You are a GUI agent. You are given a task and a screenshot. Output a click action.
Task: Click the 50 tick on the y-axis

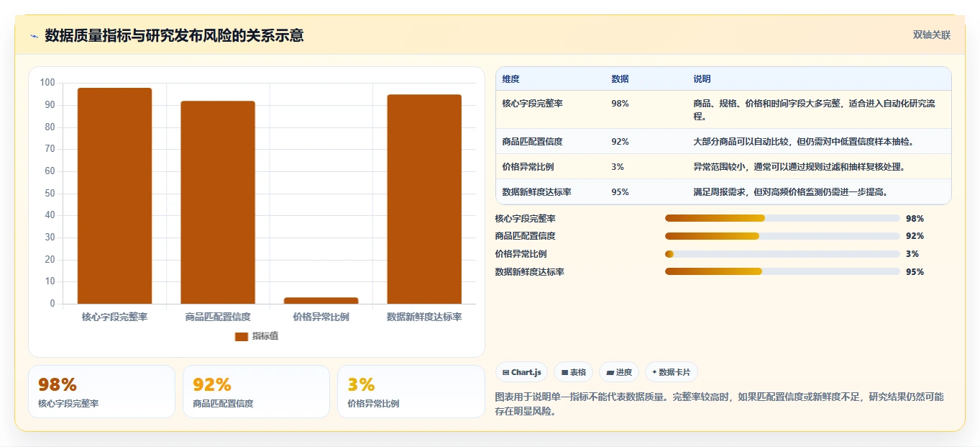[50, 193]
